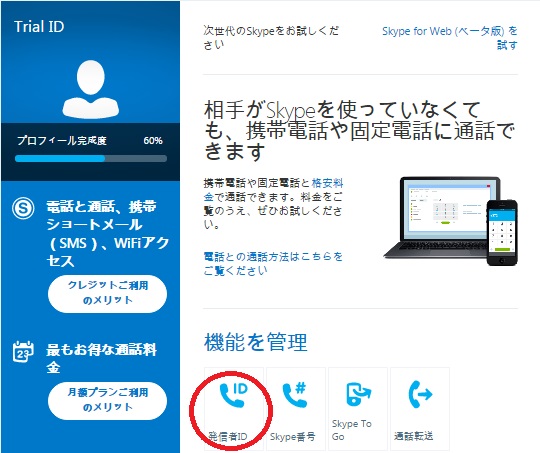Click the calendar 23 subscription icon
The height and width of the screenshot is (453, 540).
point(23,352)
